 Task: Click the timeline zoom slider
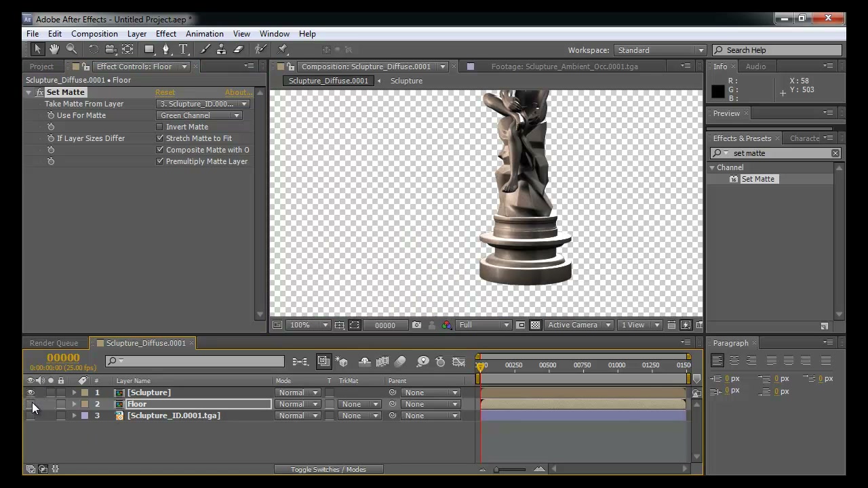point(511,469)
